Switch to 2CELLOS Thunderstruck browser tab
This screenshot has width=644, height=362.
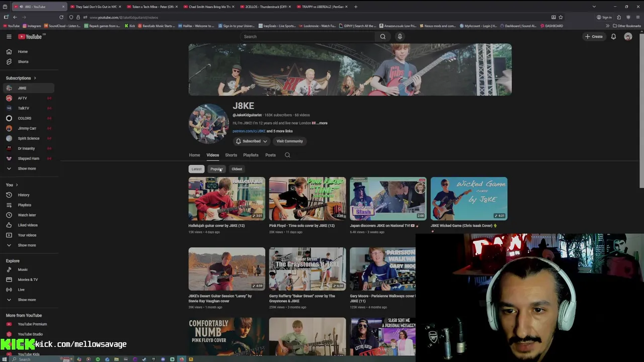pos(266,7)
